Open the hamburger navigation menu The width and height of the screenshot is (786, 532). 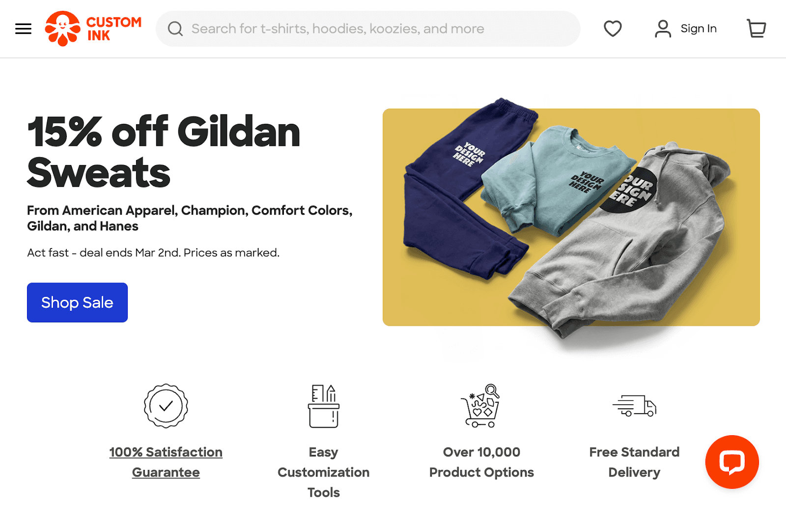(23, 28)
